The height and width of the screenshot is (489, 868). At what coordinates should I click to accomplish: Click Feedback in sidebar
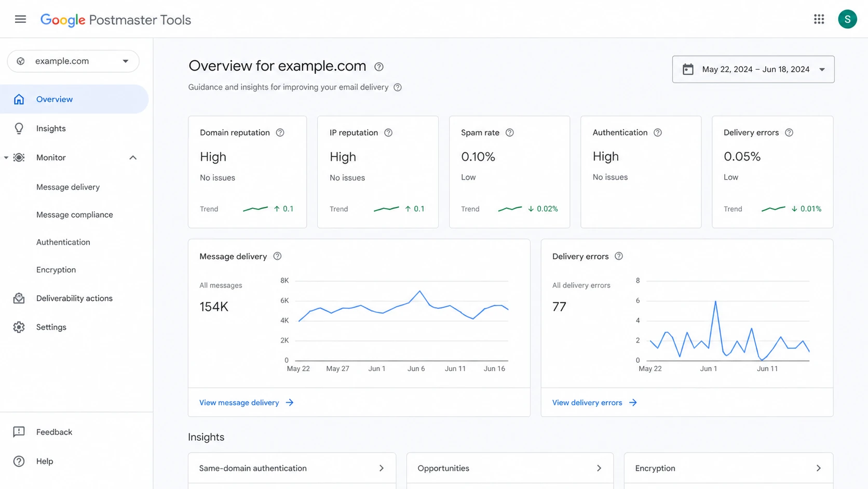[54, 432]
